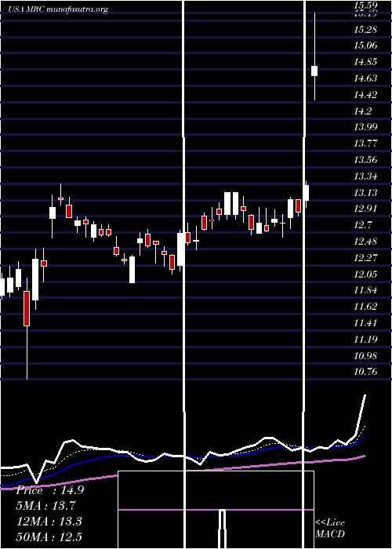
Task: Click the 13.13 price axis label
Action: tap(365, 192)
